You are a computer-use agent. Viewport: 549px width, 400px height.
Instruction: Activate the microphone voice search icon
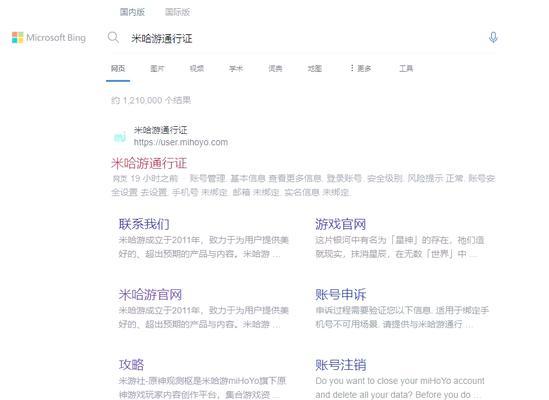click(x=493, y=37)
